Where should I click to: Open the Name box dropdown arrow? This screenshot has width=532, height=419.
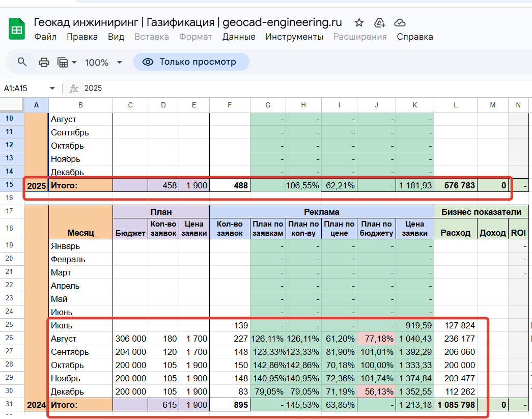pyautogui.click(x=52, y=88)
